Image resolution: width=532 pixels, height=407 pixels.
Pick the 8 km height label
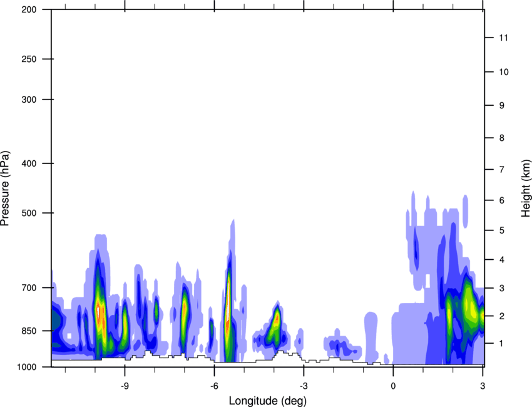click(x=502, y=138)
